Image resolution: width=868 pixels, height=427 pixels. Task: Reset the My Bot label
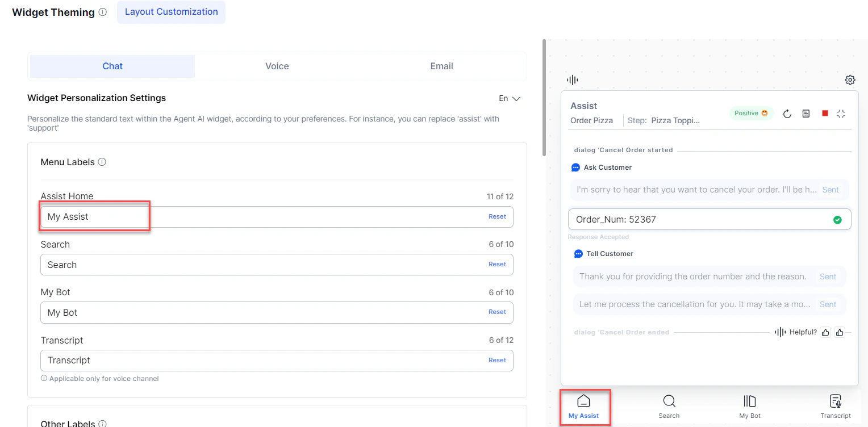tap(497, 312)
